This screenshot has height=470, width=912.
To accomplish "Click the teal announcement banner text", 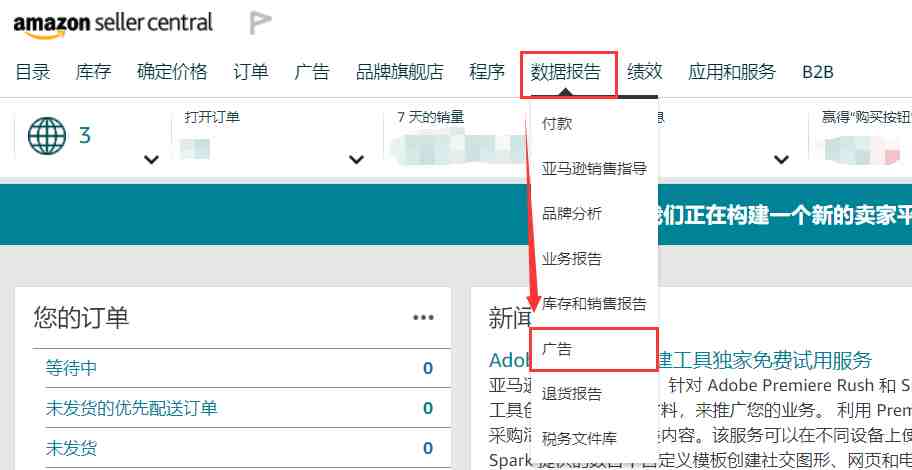I will point(782,215).
